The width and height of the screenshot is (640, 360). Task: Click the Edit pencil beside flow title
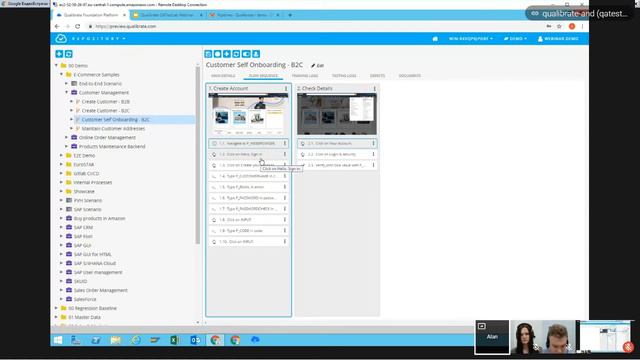[317, 65]
